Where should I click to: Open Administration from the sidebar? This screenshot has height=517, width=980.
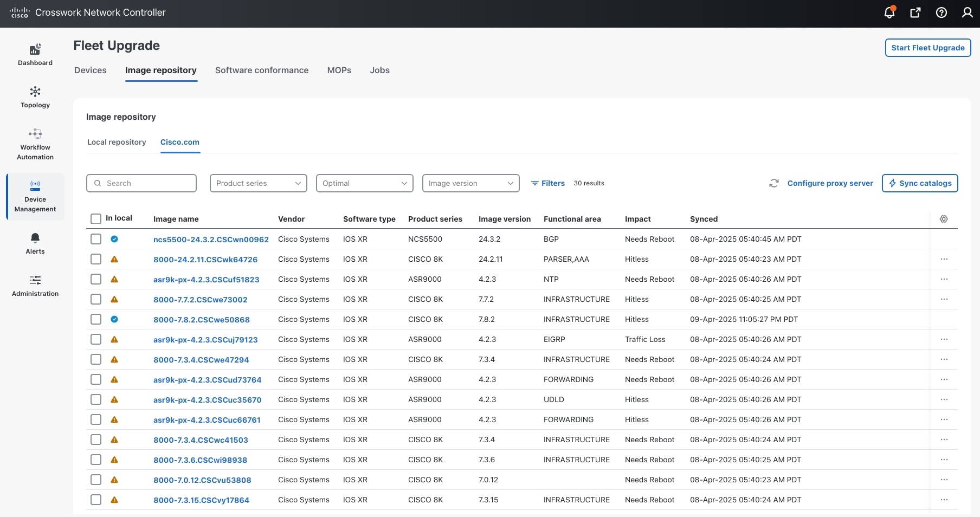(35, 286)
